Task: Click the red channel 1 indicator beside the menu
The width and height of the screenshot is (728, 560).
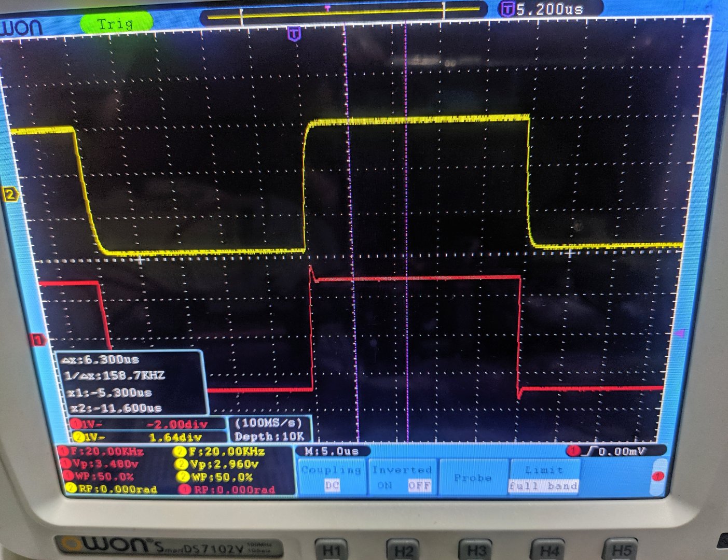Action: (658, 476)
